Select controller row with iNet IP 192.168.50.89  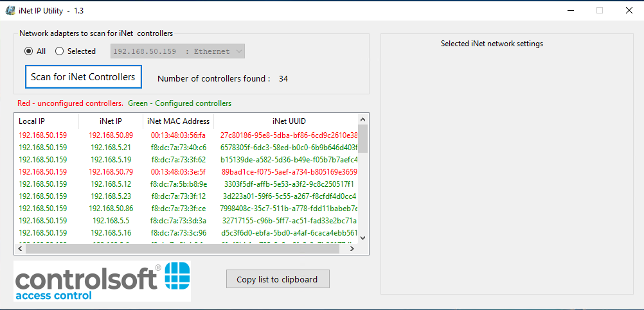pyautogui.click(x=186, y=135)
